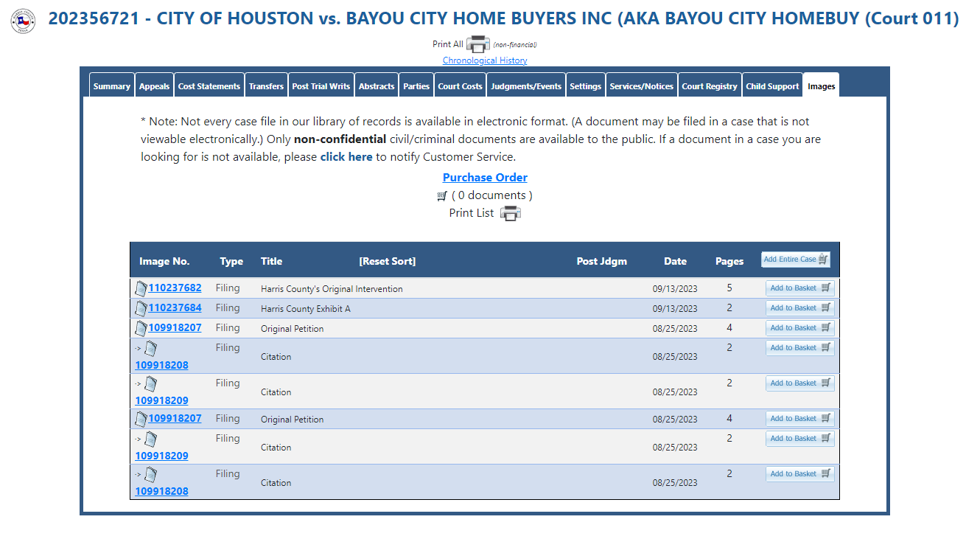Viewport: 980px width, 539px height.
Task: Add Harris County's Original Intervention to basket
Action: pos(800,288)
